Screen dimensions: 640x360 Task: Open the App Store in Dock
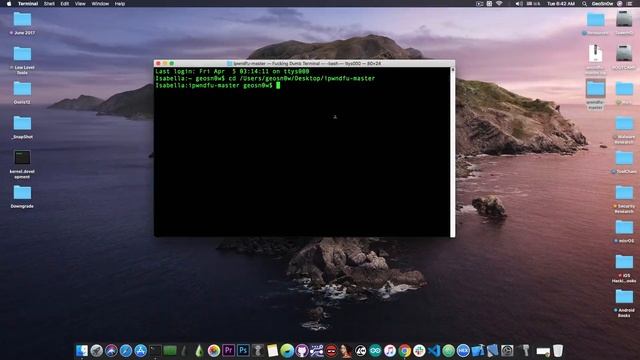click(140, 351)
